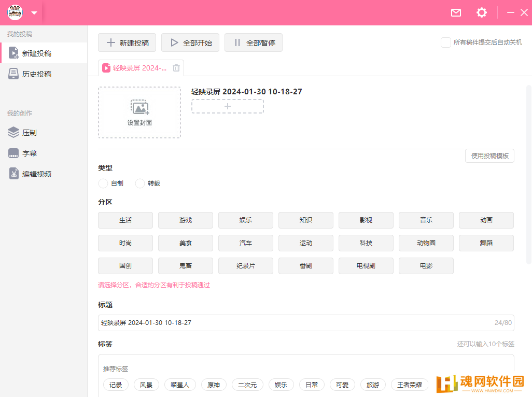Click the user avatar picture
The image size is (532, 397).
point(15,12)
